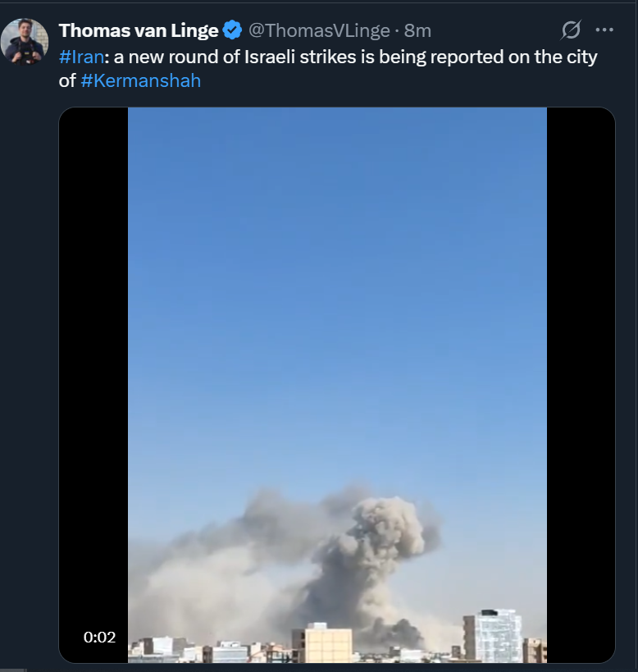Open the @ThomasVLinge handle link
The height and width of the screenshot is (672, 638).
point(319,31)
